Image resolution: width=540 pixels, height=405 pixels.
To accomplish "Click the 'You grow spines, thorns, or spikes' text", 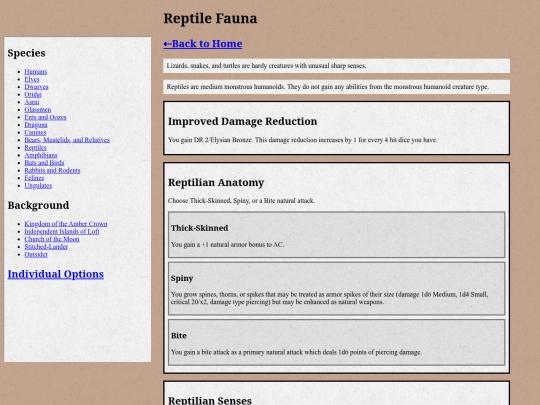I will [329, 298].
